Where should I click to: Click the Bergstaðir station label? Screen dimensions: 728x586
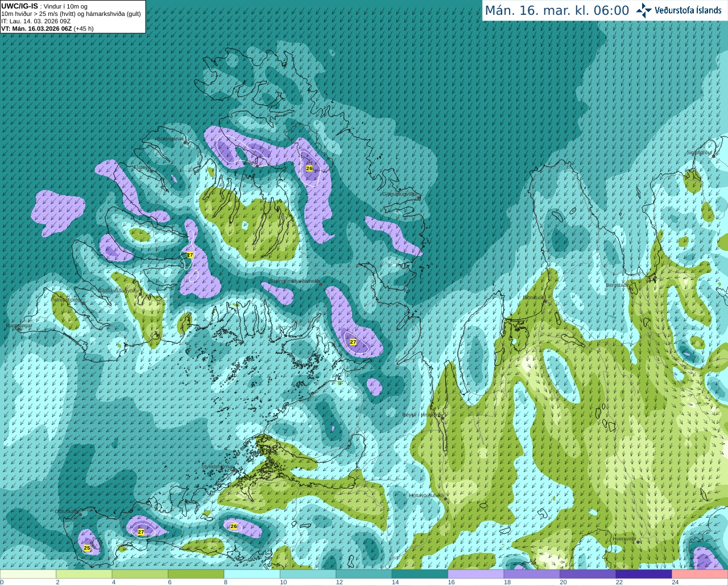pos(617,285)
